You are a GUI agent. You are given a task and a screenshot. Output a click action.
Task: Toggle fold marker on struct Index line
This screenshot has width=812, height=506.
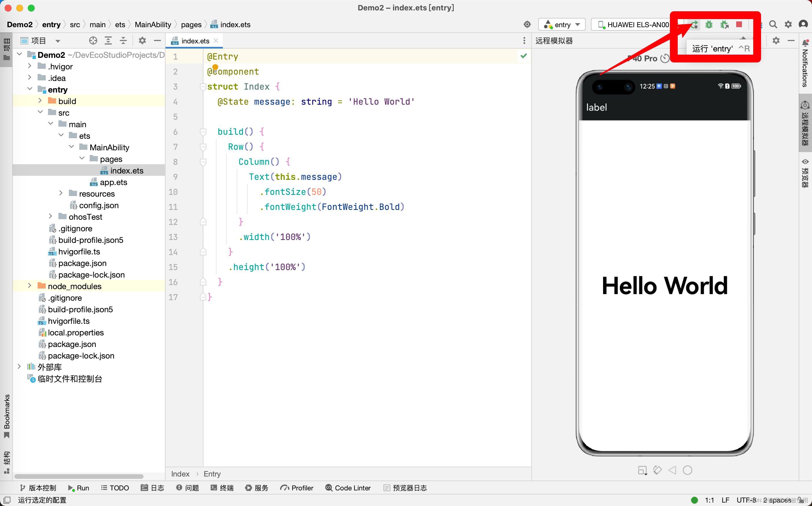(203, 87)
